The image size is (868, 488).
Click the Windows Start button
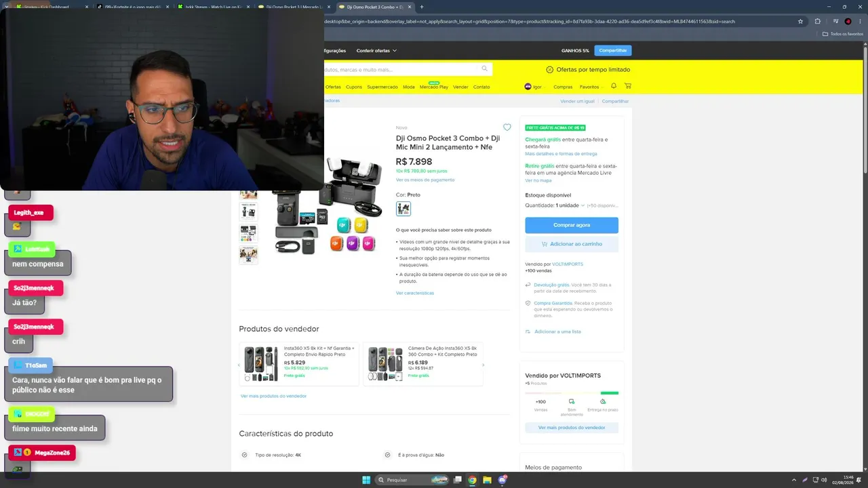tap(366, 480)
